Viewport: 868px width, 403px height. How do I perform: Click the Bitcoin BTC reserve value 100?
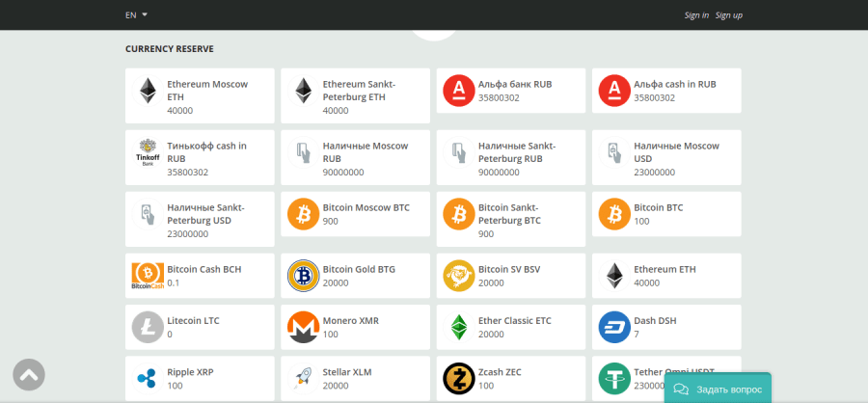(x=641, y=221)
